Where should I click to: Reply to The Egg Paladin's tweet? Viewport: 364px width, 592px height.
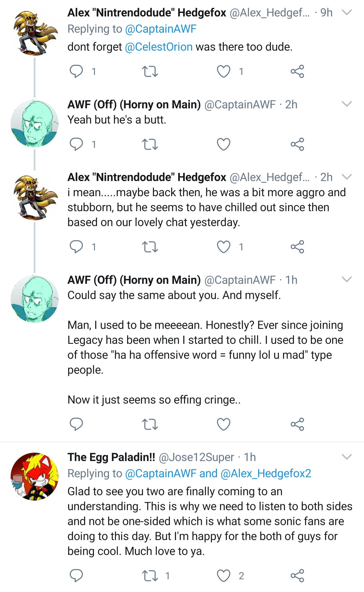(76, 576)
